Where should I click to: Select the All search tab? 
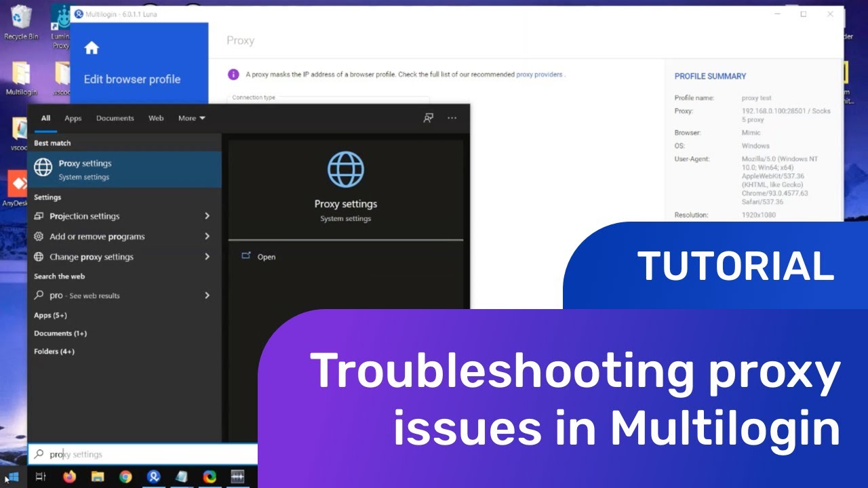point(45,118)
